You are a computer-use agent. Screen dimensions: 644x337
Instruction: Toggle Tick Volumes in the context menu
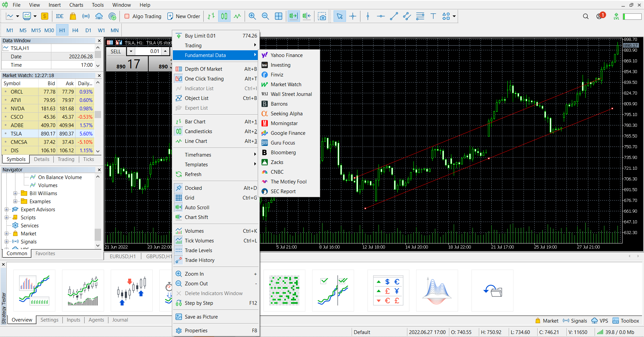216,240
